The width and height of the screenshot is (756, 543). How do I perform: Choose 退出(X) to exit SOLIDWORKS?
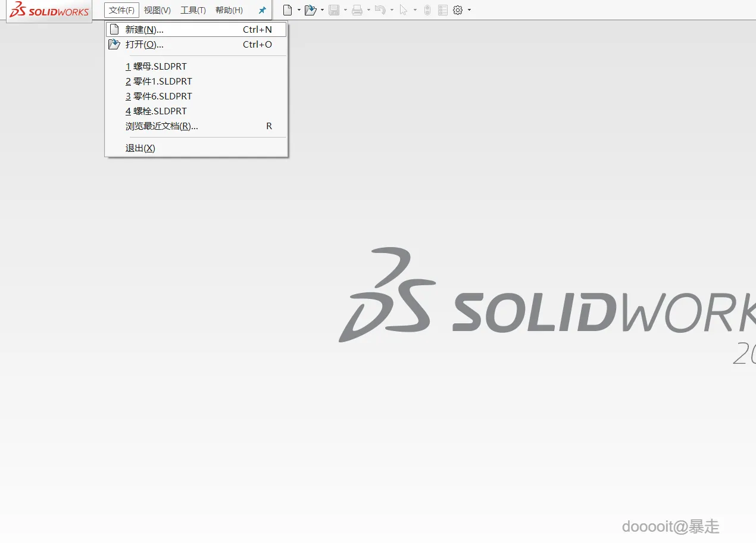tap(196, 148)
